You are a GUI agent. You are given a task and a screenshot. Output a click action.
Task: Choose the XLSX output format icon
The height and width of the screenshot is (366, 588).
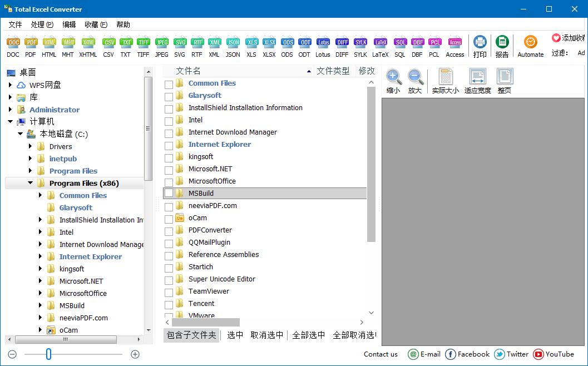click(x=269, y=42)
